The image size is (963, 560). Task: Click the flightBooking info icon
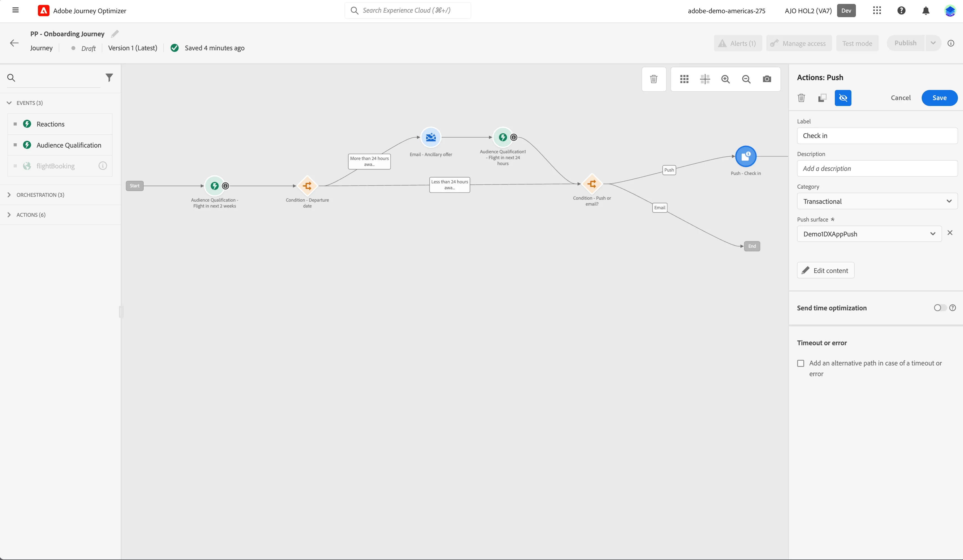pyautogui.click(x=103, y=166)
